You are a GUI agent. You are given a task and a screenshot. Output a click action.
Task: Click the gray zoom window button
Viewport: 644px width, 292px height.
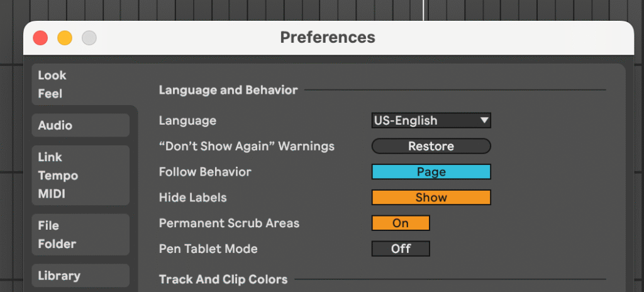[89, 38]
